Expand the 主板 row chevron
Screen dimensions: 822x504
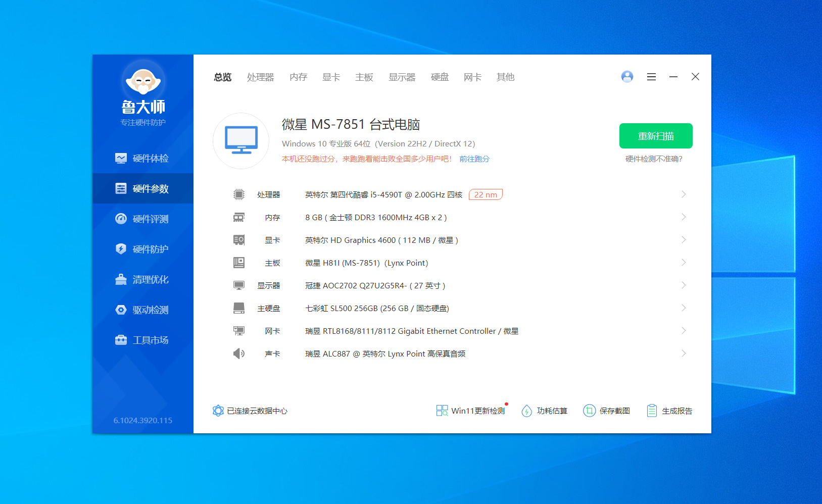[x=684, y=263]
